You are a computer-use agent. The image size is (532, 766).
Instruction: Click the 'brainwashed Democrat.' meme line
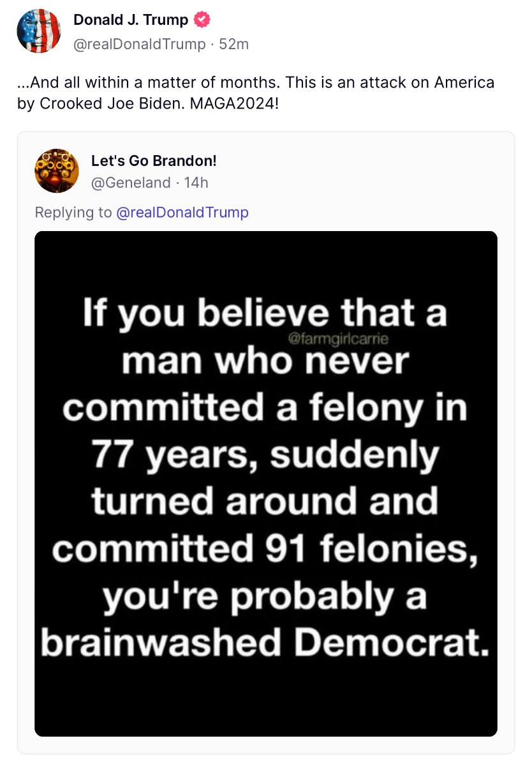pos(265,643)
